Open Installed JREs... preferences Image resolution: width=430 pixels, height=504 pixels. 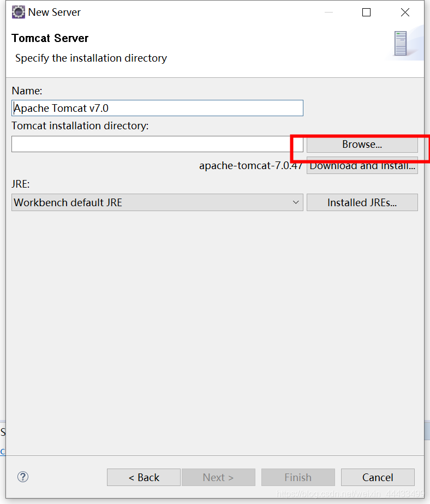(362, 202)
